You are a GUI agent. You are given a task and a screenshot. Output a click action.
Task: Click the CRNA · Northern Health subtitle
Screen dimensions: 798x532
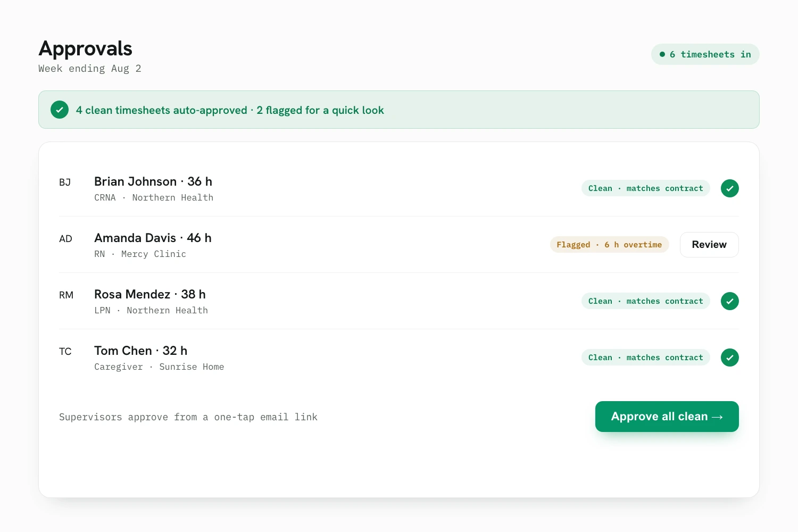tap(154, 197)
